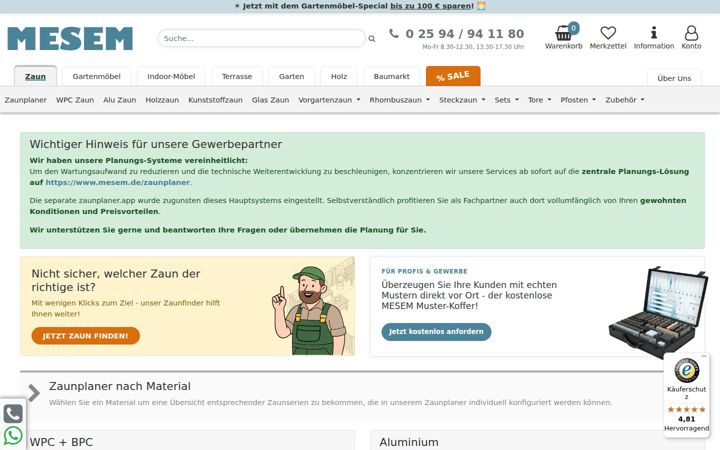Expand the Rhombuszaun dropdown
The width and height of the screenshot is (720, 450).
(x=399, y=100)
